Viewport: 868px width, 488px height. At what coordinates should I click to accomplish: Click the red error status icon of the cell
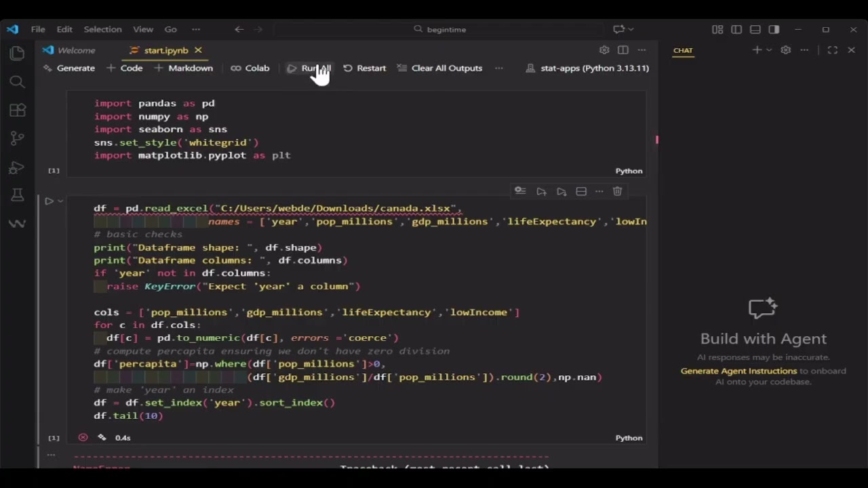tap(83, 438)
